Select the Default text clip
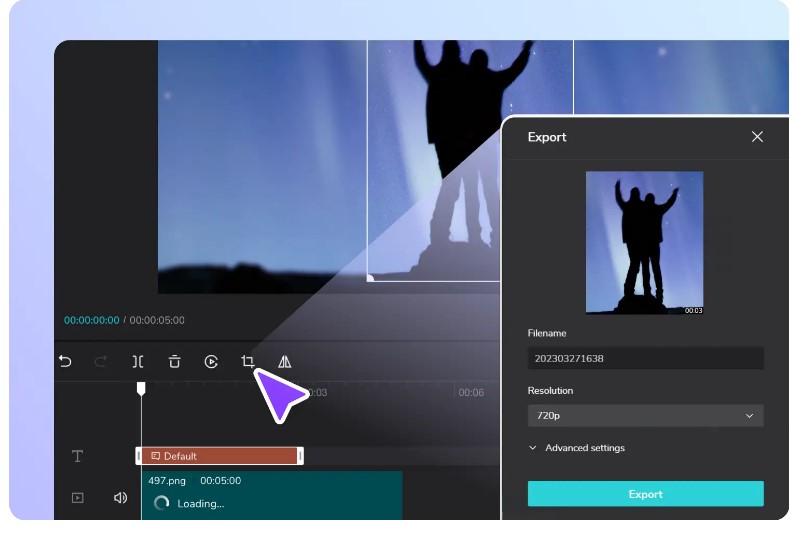Image resolution: width=806 pixels, height=535 pixels. click(219, 456)
